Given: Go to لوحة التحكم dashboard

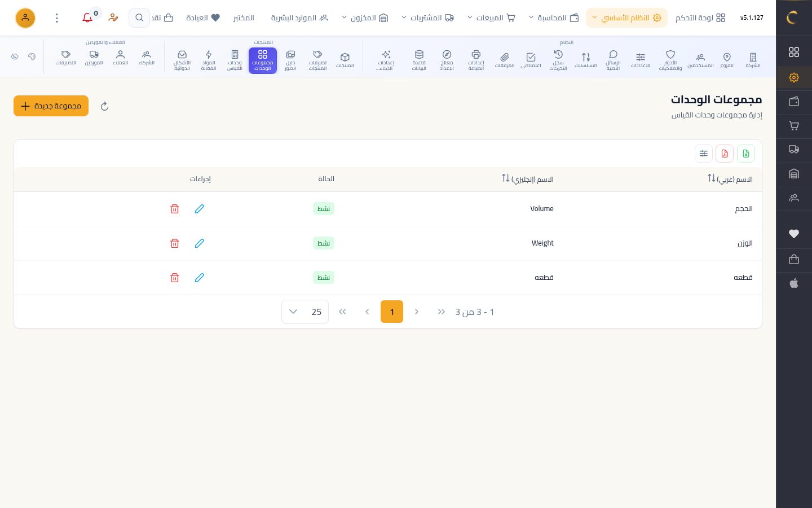Looking at the screenshot, I should click(x=700, y=17).
